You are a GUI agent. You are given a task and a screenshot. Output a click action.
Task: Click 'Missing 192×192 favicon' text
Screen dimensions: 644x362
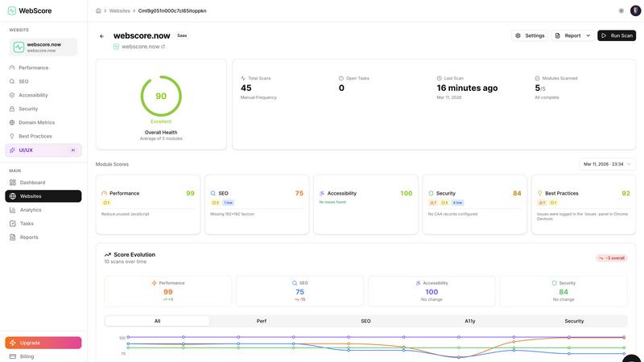tap(232, 214)
